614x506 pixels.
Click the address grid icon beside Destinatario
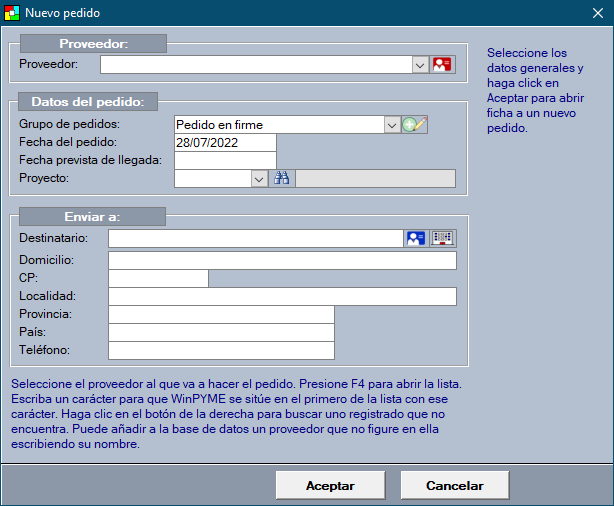(x=443, y=238)
